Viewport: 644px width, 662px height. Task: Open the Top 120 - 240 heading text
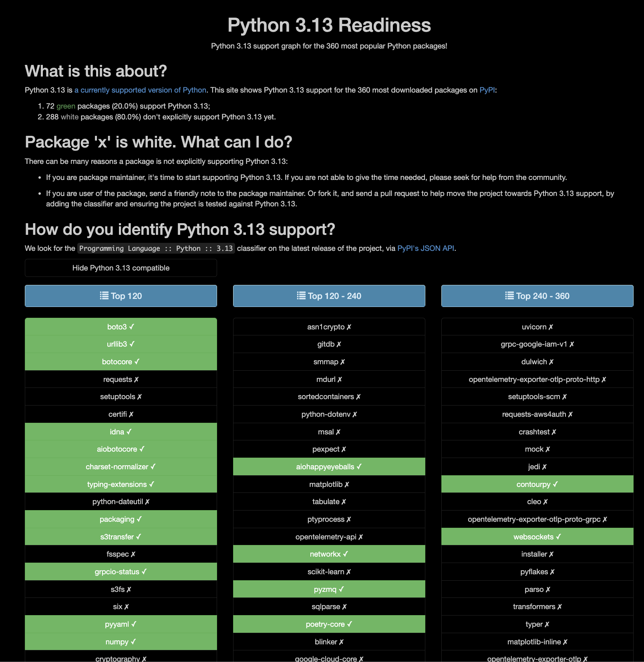click(x=334, y=296)
